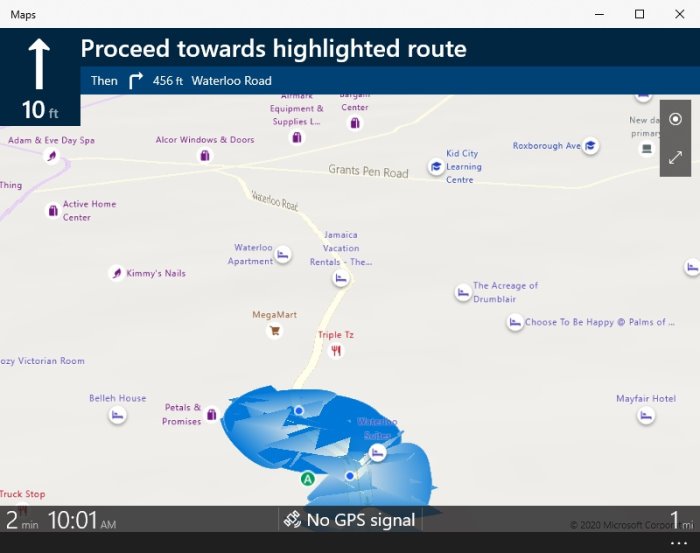Minimize the Maps window

click(x=600, y=14)
